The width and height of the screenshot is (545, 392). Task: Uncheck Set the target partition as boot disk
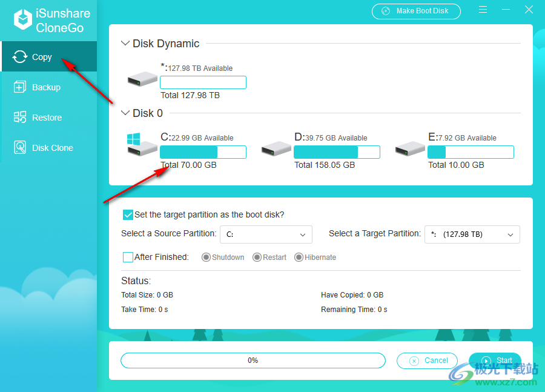coord(128,214)
